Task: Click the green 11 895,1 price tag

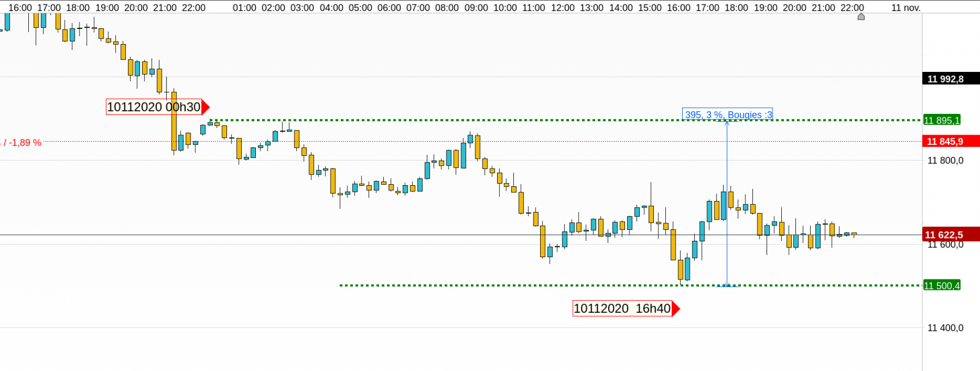Action: [x=942, y=120]
